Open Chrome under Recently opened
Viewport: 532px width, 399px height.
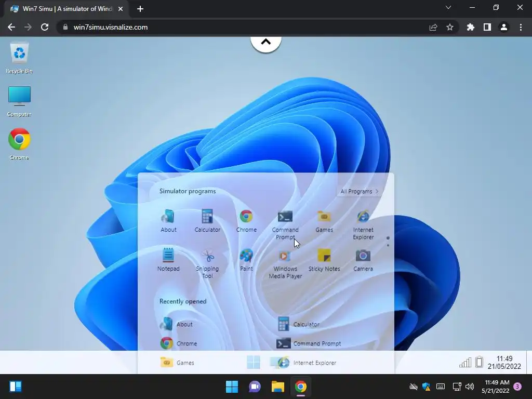tap(179, 343)
